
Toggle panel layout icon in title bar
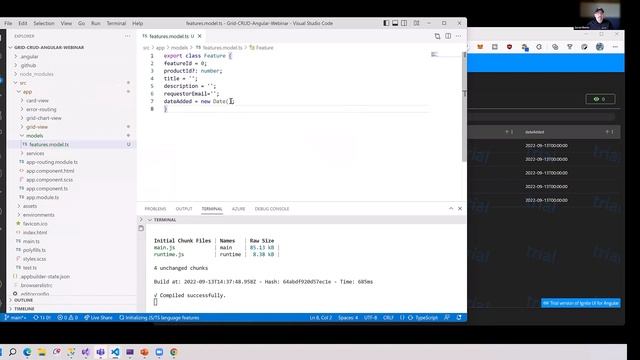click(x=395, y=23)
